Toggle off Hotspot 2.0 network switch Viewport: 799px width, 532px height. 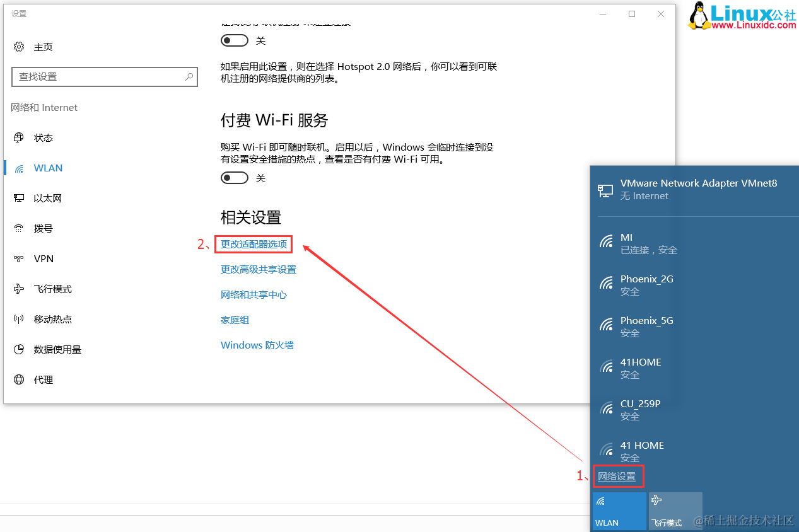(234, 40)
